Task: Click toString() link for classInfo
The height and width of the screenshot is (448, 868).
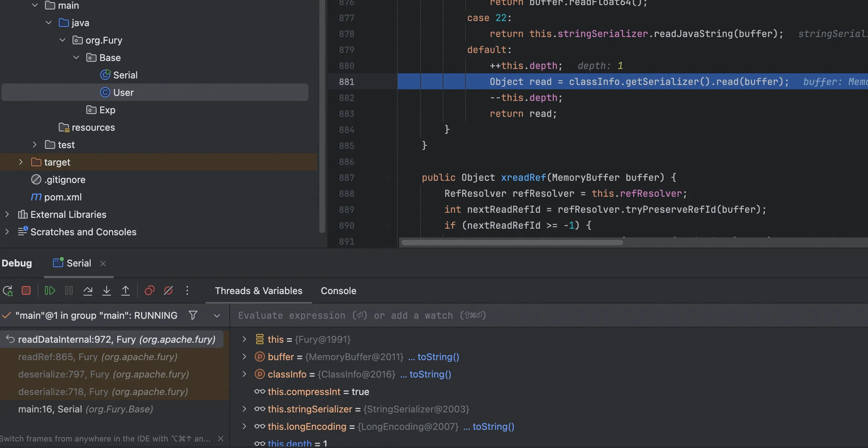Action: pyautogui.click(x=430, y=374)
